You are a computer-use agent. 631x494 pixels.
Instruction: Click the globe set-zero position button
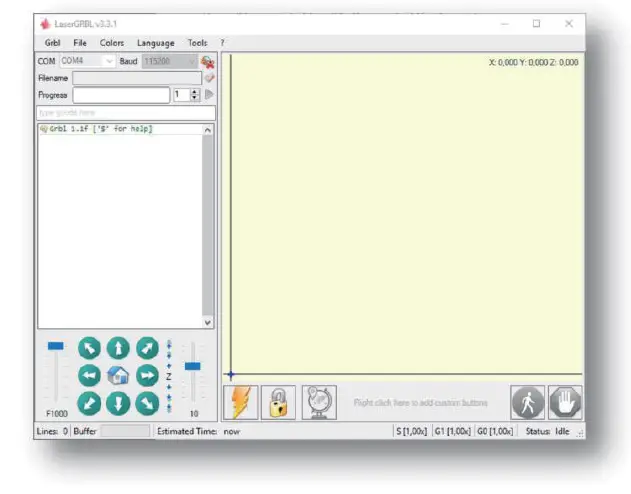319,403
